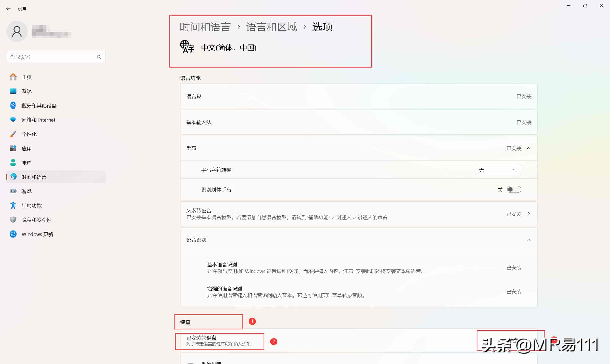Open 文本转语音 chevron arrow
The height and width of the screenshot is (364, 610).
(528, 214)
